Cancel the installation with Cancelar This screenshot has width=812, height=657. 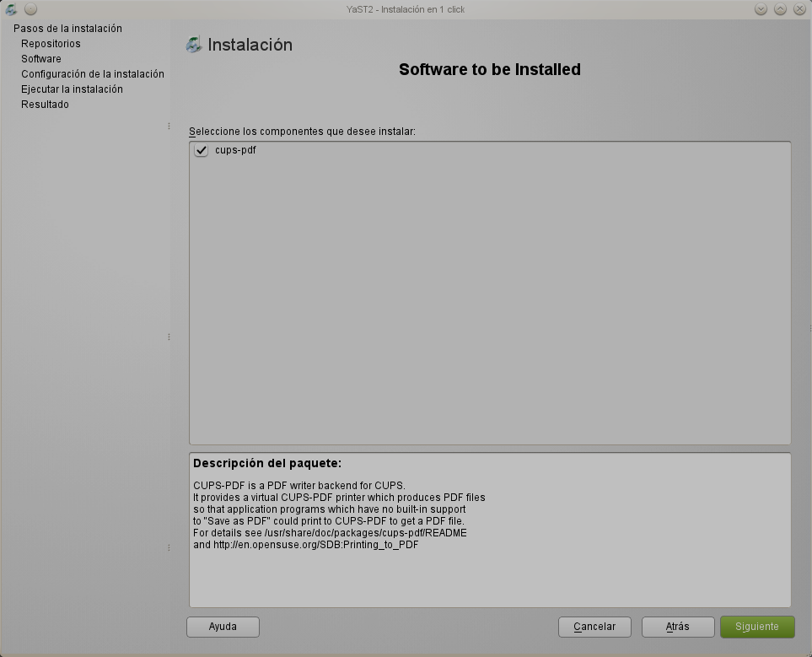click(x=594, y=627)
